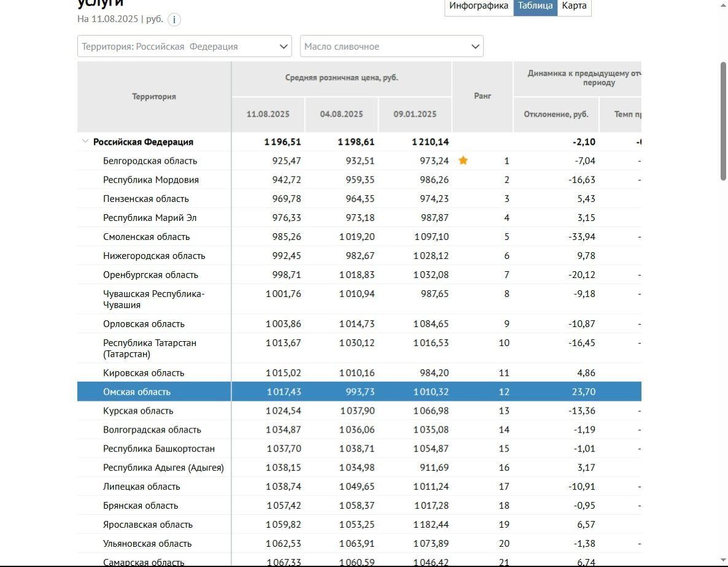Select the Таблица tab

(x=535, y=6)
